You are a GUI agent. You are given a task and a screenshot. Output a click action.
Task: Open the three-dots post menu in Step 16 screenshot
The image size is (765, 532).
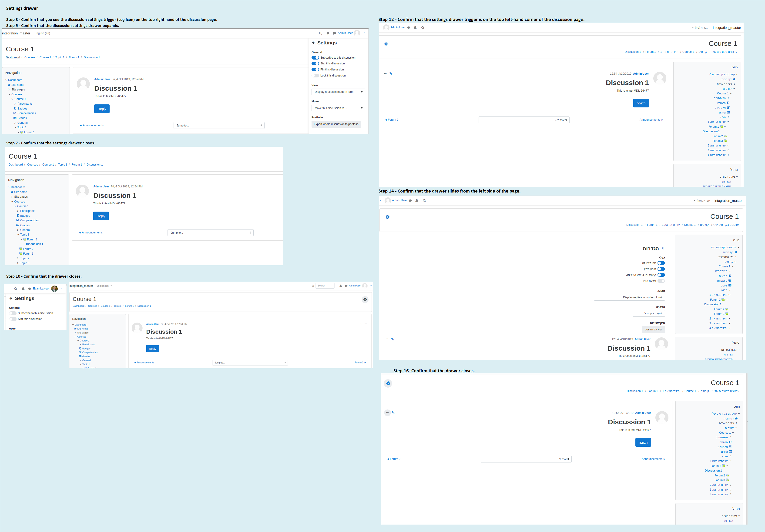pos(387,413)
